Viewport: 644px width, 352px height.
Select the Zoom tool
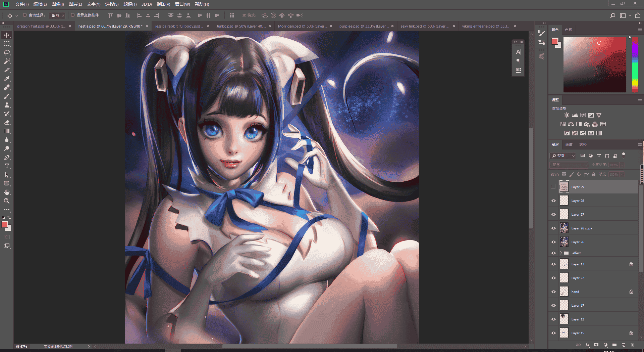tap(7, 201)
